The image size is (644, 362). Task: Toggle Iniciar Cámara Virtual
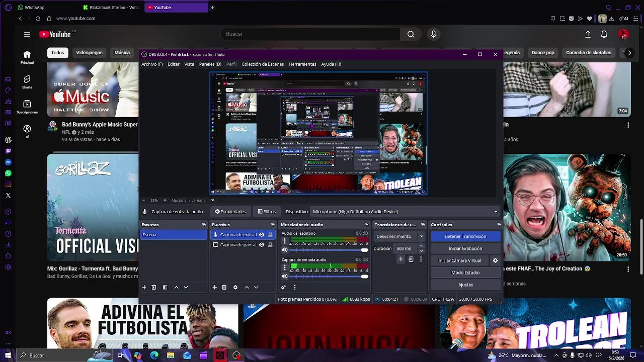459,260
